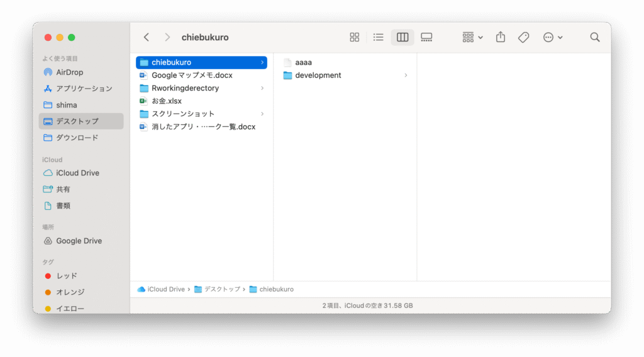Click the chiebukuro window title
This screenshot has height=357, width=644.
click(205, 37)
